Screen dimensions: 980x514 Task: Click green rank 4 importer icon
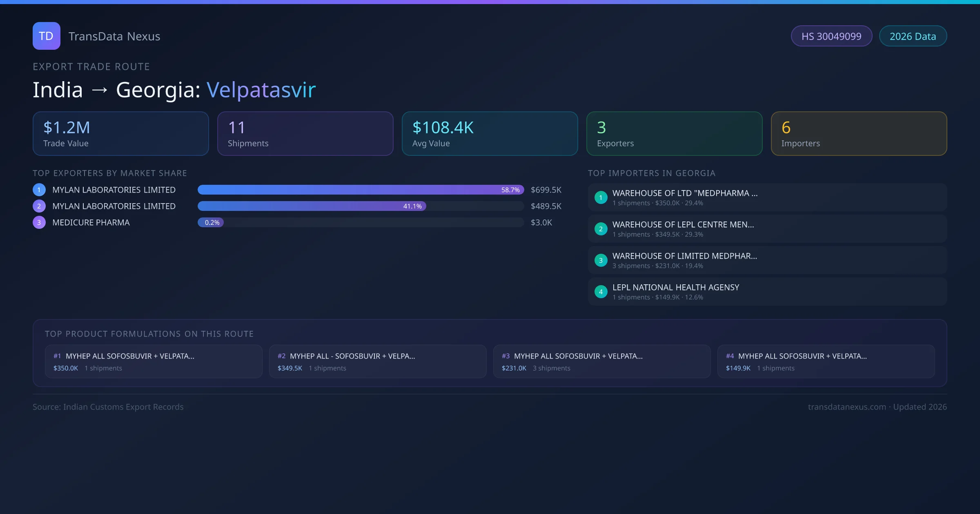(x=601, y=292)
